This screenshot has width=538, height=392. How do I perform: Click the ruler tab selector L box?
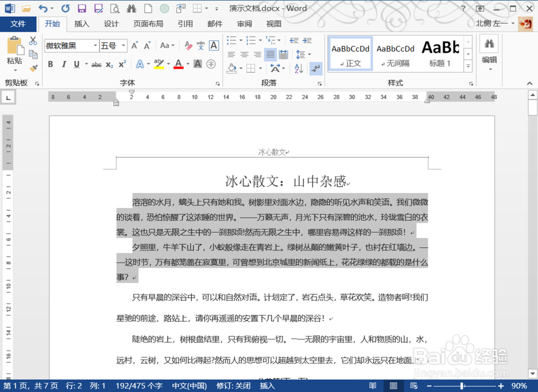pos(8,97)
